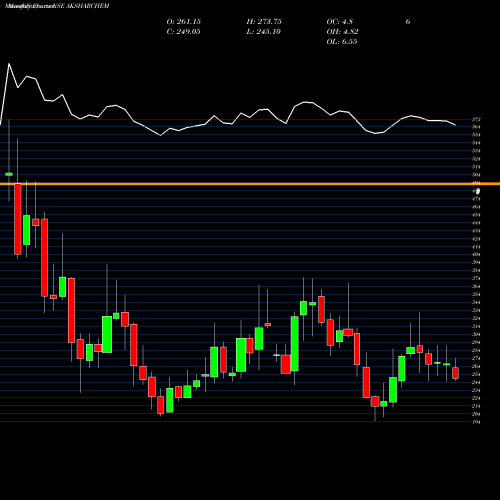Screen dimensions: 500x500
Task: Select the close price C: 249.05
Action: tap(183, 32)
